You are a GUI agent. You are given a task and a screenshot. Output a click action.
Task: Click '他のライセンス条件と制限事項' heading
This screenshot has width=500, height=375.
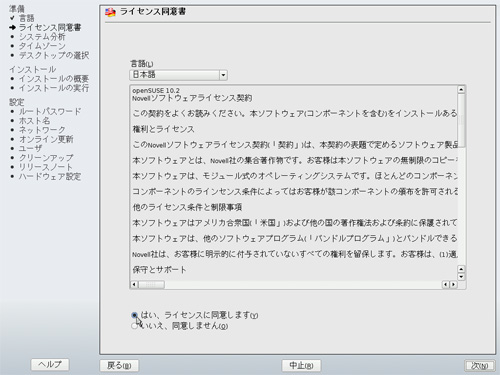click(187, 207)
